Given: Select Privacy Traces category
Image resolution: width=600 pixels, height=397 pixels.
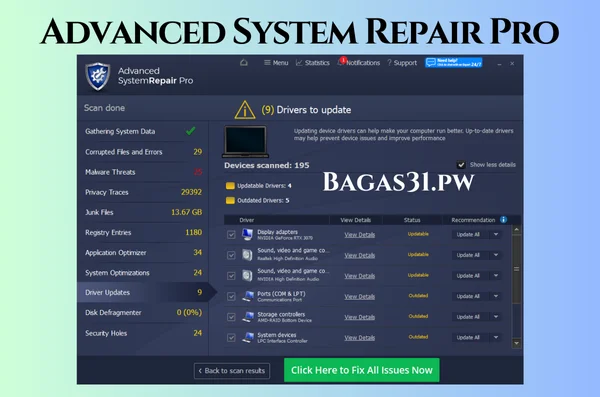Looking at the screenshot, I should coord(143,192).
